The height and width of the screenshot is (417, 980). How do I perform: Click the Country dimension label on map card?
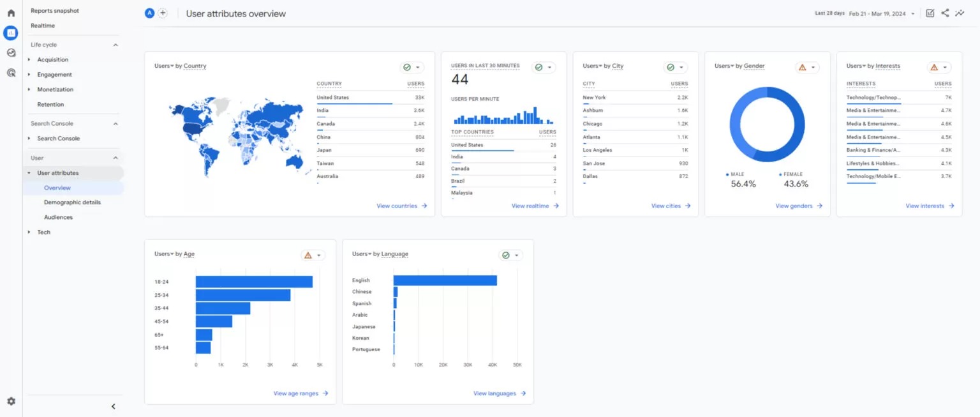coord(195,66)
